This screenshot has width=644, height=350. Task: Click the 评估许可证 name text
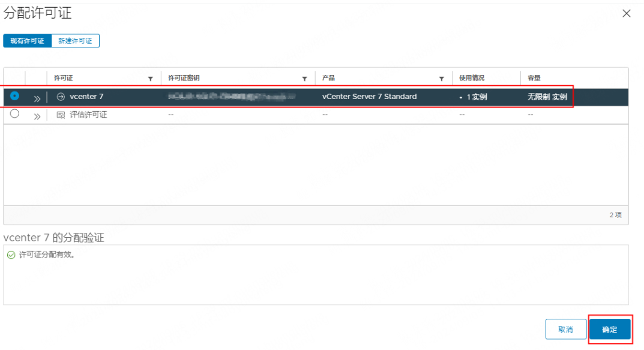coord(88,115)
